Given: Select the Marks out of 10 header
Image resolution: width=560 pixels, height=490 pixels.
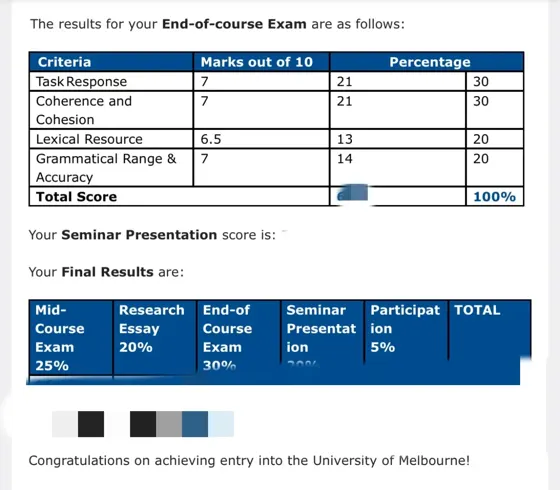Looking at the screenshot, I should (261, 62).
